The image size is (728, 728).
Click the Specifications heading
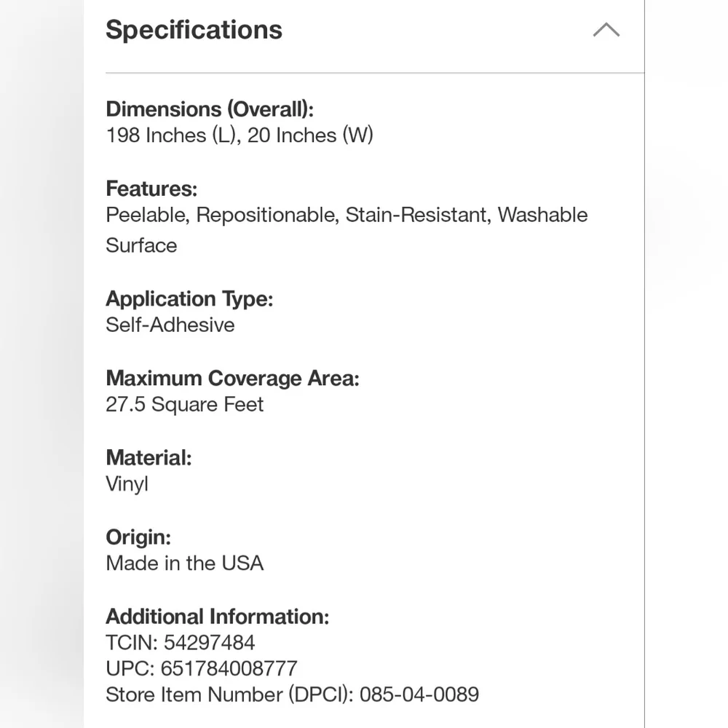coord(194,30)
